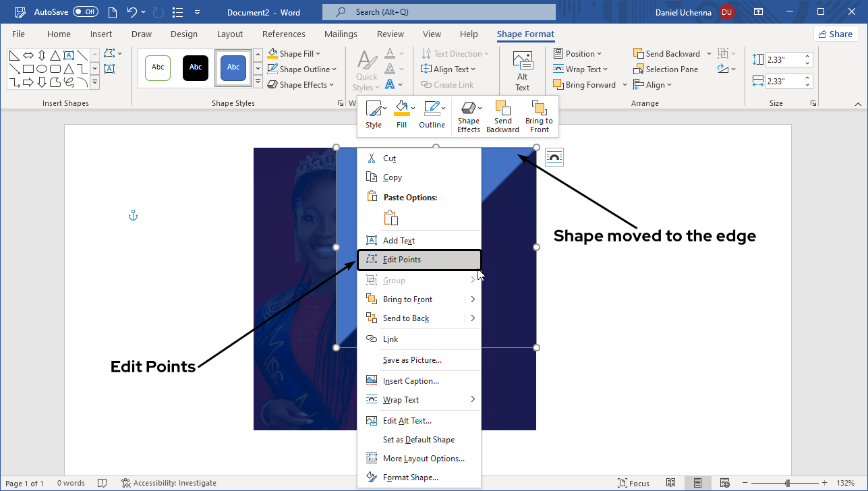Expand the Shape Fill dropdown
Viewport: 868px width, 491px height.
click(295, 54)
